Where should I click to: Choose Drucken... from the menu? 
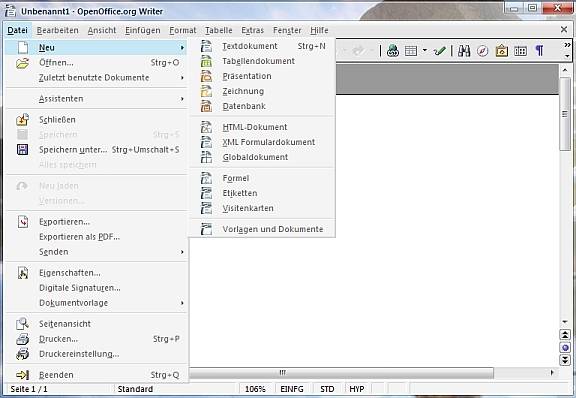tap(96, 339)
